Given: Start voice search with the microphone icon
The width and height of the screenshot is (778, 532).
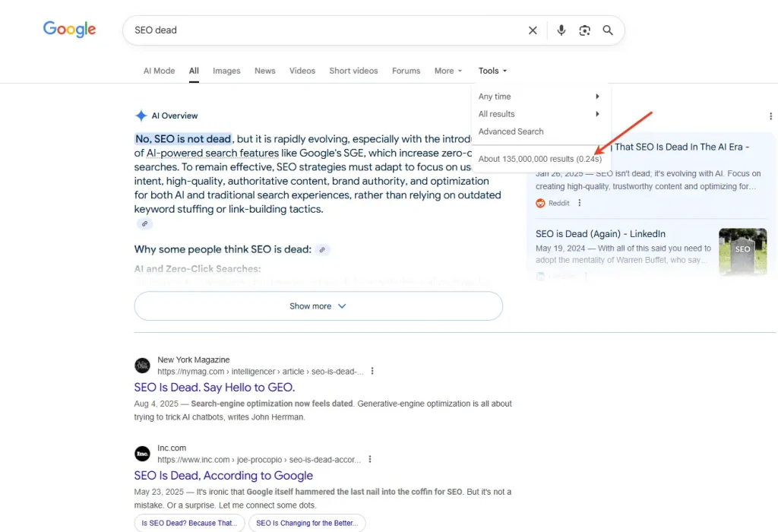Looking at the screenshot, I should 561,30.
